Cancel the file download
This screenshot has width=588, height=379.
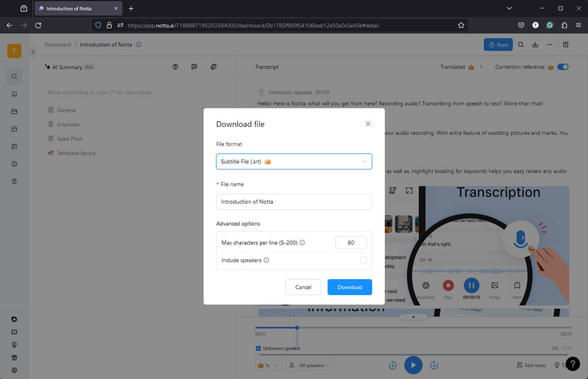coord(303,287)
